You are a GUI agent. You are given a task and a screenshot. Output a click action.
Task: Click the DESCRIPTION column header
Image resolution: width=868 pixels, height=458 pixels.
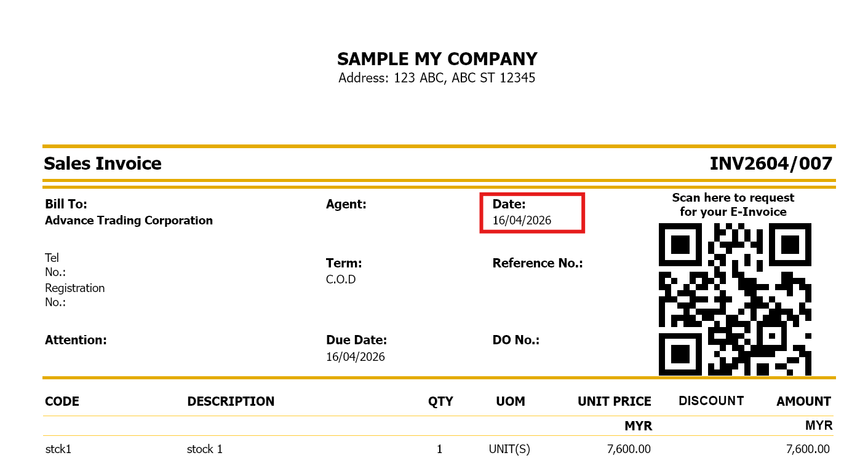[231, 401]
